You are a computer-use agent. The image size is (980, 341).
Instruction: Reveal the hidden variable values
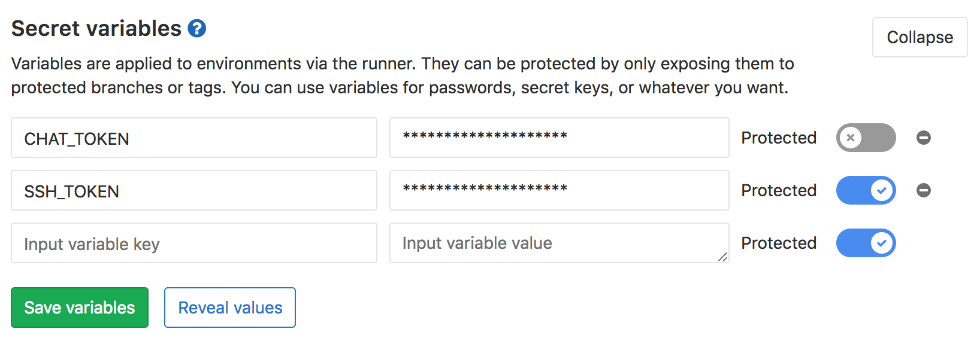coord(230,307)
